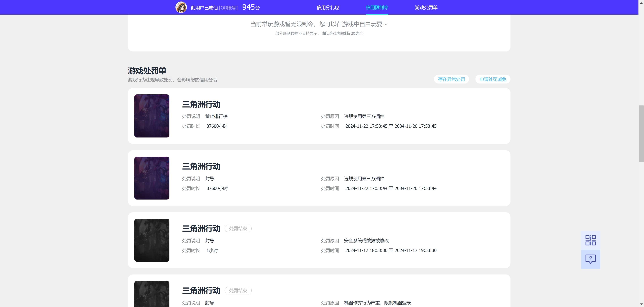Viewport: 644px width, 307px height.
Task: Click 三角洲行动 title of 禁止排行榜 record
Action: point(201,104)
